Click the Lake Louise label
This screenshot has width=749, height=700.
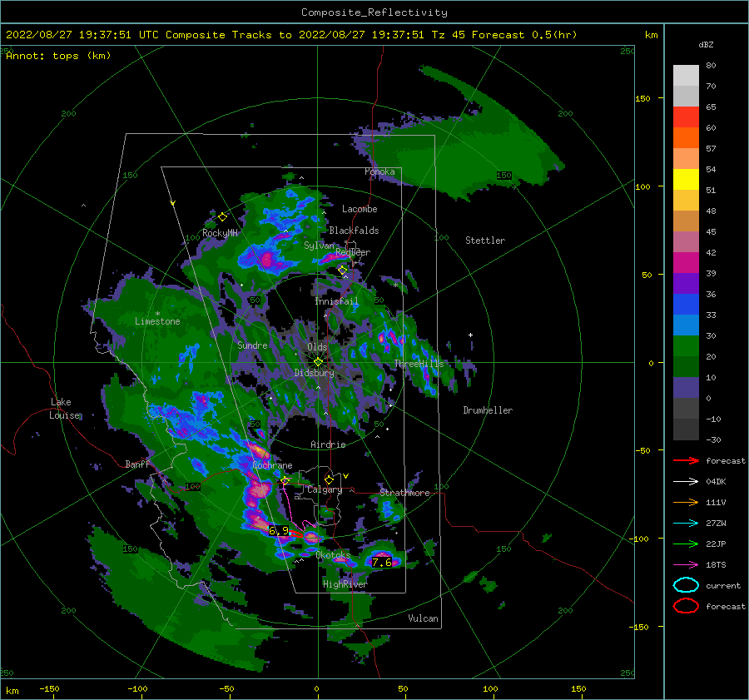(64, 409)
